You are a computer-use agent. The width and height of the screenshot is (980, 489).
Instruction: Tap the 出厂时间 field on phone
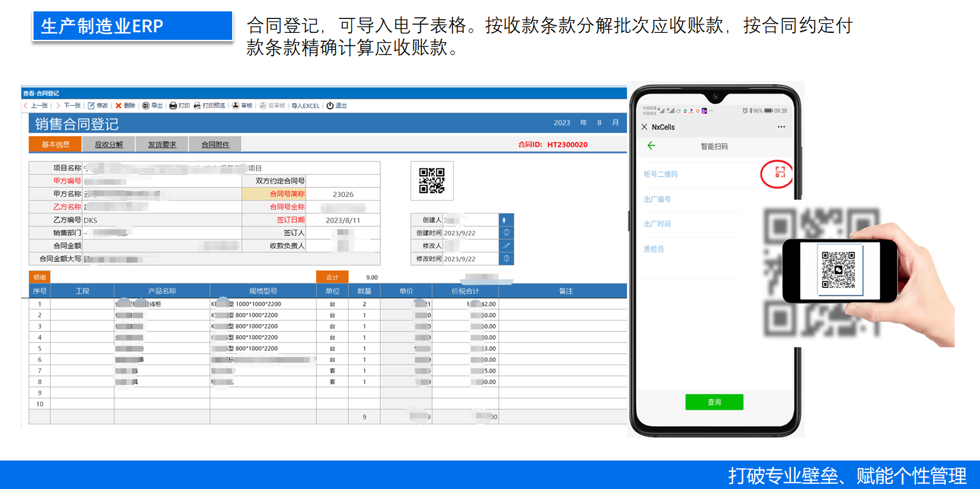[692, 224]
